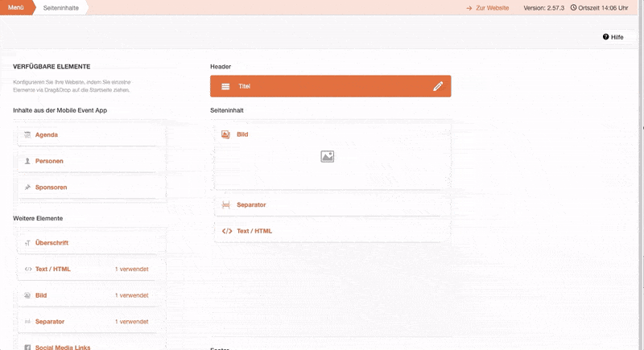Click the Seiteninhalt section label

coord(227,110)
